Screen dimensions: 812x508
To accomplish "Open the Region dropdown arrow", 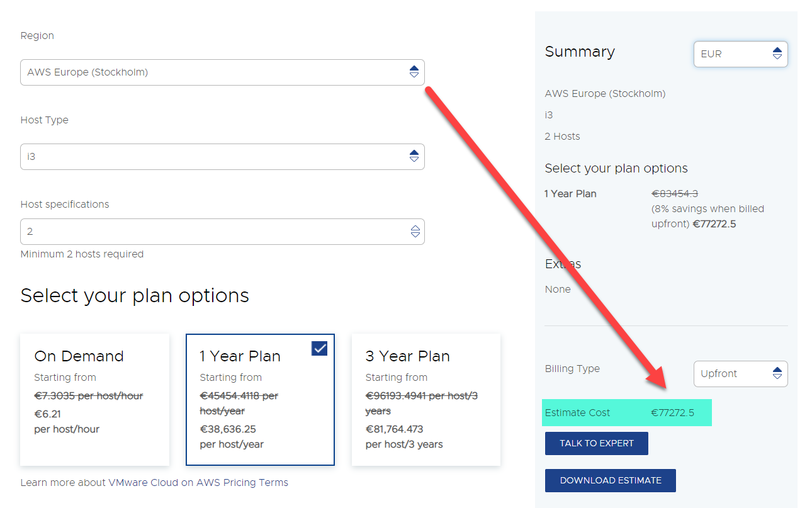I will [414, 72].
